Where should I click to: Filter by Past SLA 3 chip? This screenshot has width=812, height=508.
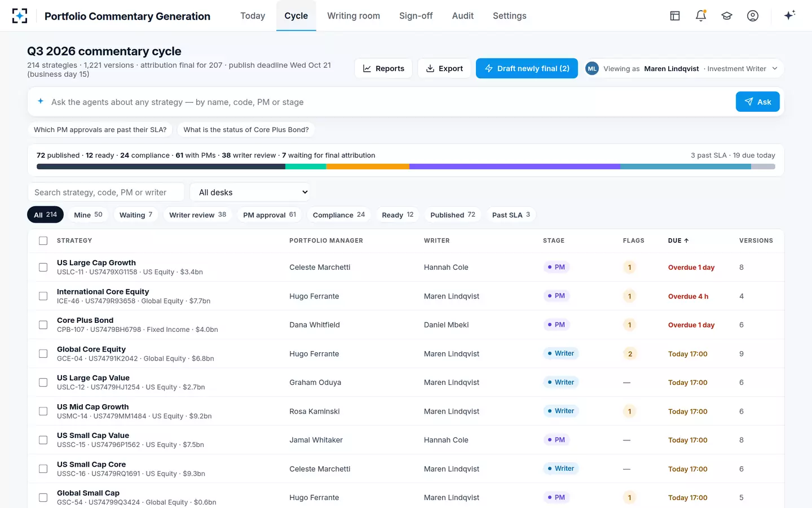[x=511, y=215]
